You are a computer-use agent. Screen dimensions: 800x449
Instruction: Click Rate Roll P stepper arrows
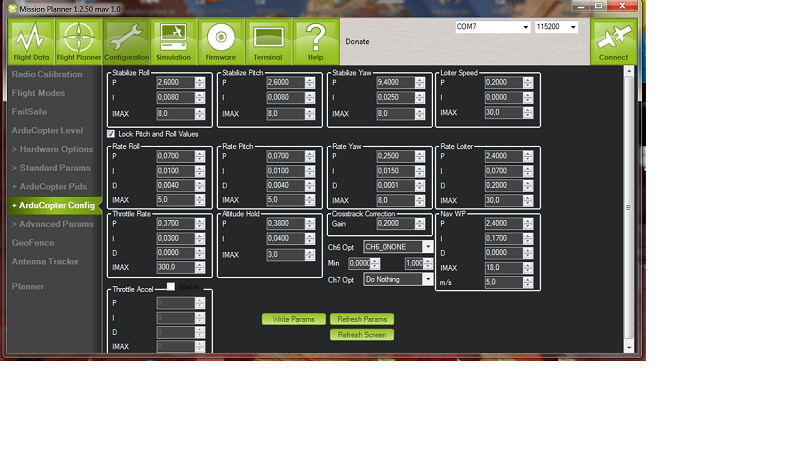click(x=200, y=156)
